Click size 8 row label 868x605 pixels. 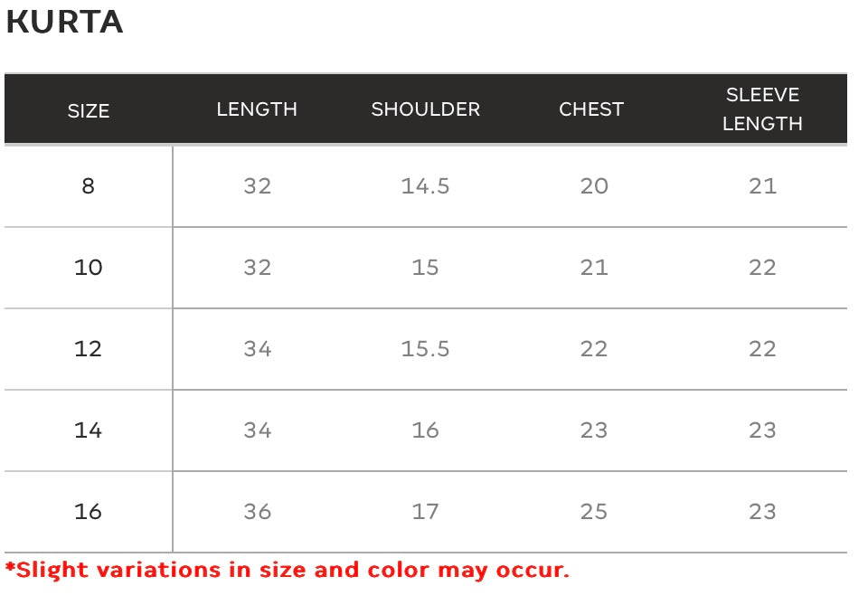click(88, 186)
